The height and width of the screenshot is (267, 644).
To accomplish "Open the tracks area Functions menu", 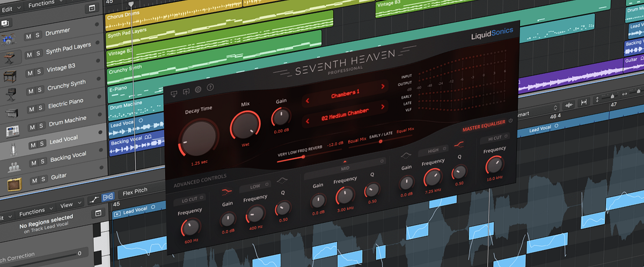I will (44, 4).
